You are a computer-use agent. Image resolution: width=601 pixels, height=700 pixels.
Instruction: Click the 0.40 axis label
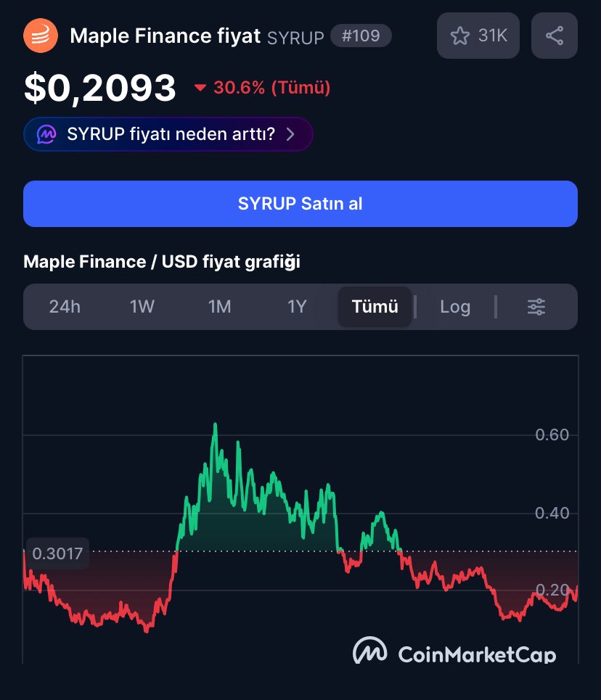tap(552, 514)
